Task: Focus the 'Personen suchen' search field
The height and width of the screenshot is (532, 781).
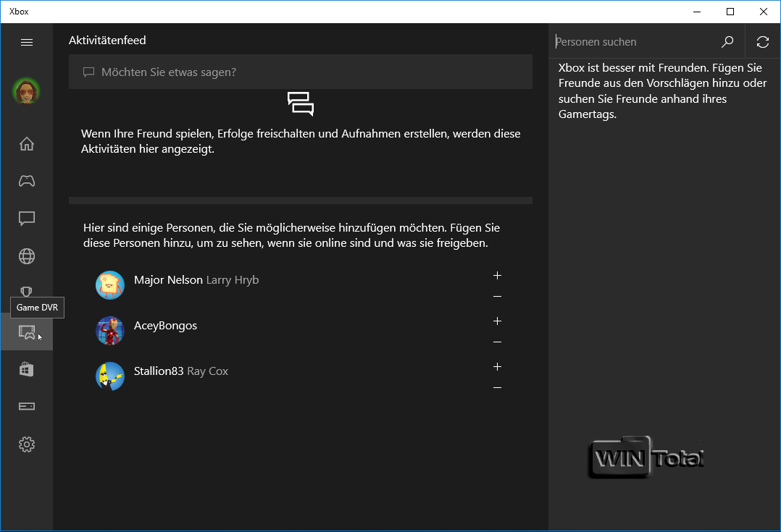Action: pyautogui.click(x=632, y=42)
